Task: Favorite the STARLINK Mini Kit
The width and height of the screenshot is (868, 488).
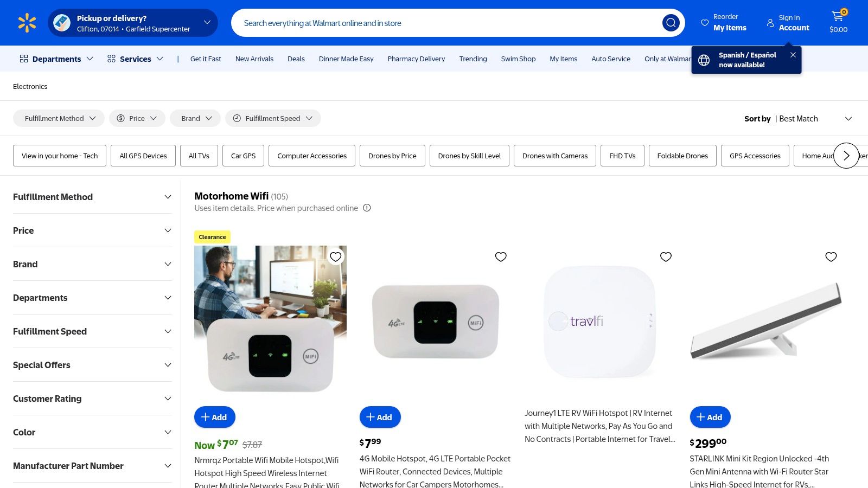Action: point(831,256)
